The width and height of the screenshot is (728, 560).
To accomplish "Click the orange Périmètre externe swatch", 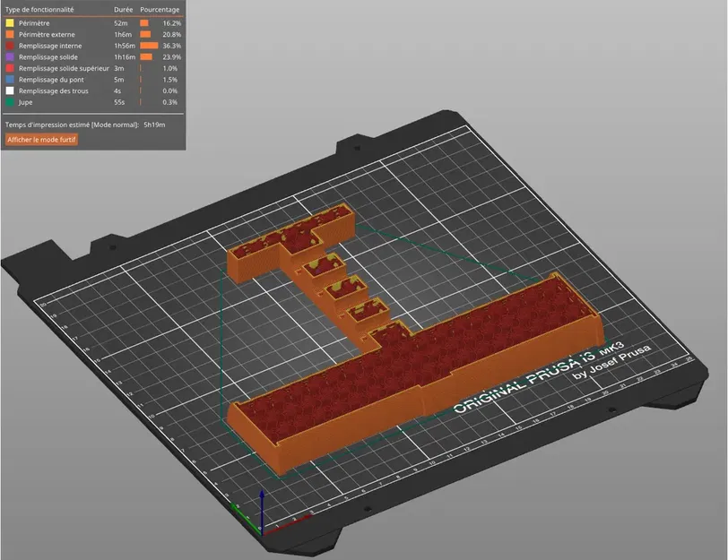I will coord(12,34).
